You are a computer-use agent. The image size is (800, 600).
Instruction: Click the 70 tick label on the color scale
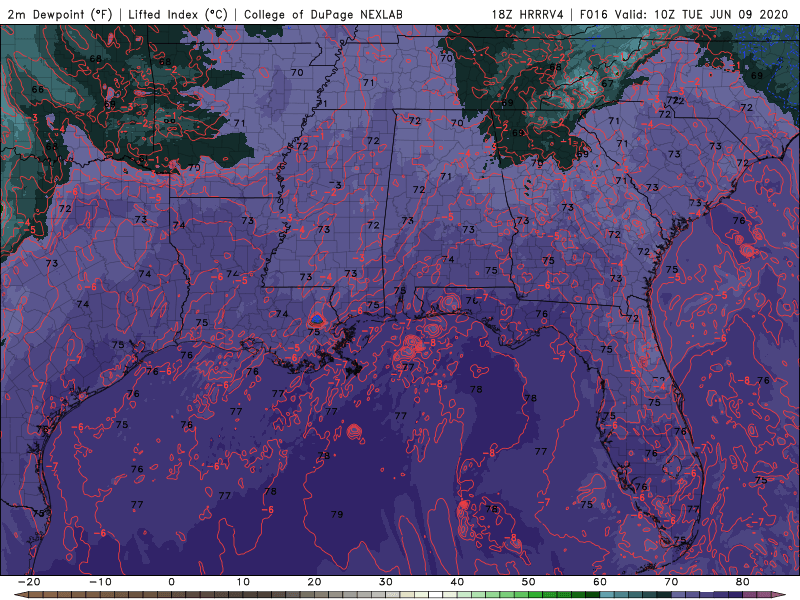pyautogui.click(x=671, y=582)
